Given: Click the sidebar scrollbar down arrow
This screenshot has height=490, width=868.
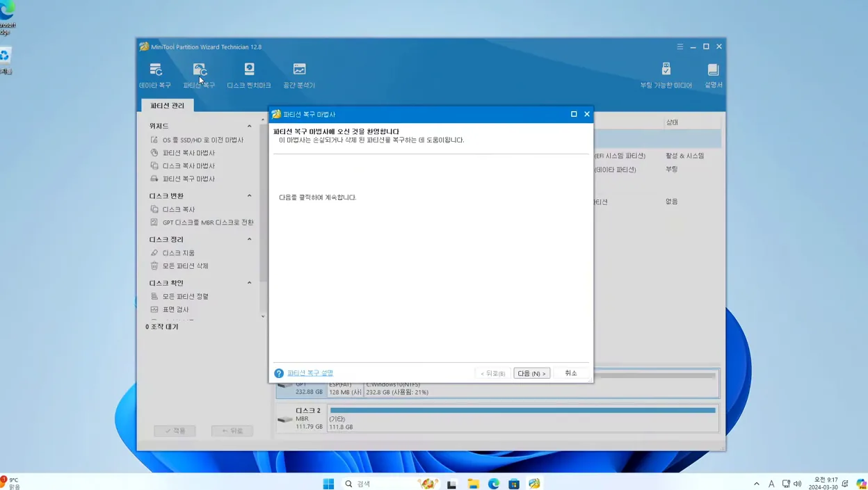Looking at the screenshot, I should (x=263, y=317).
